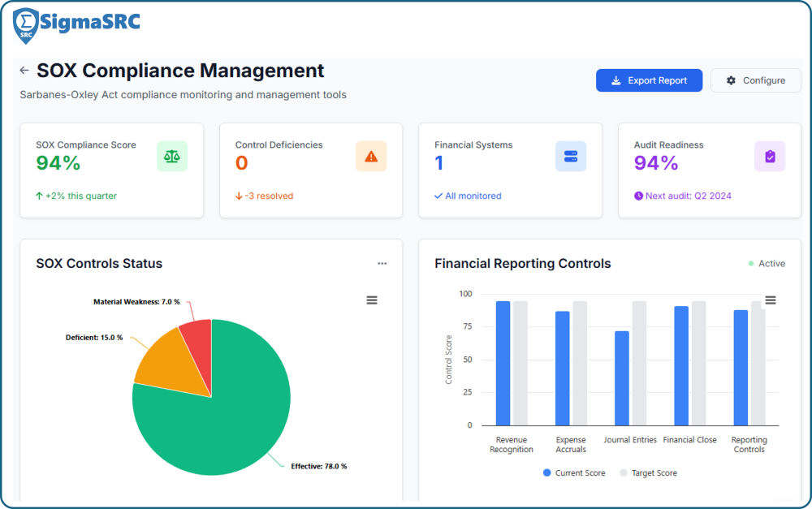Click the orange down arrow resolved icon
Screen dimensions: 812x509
click(x=239, y=196)
